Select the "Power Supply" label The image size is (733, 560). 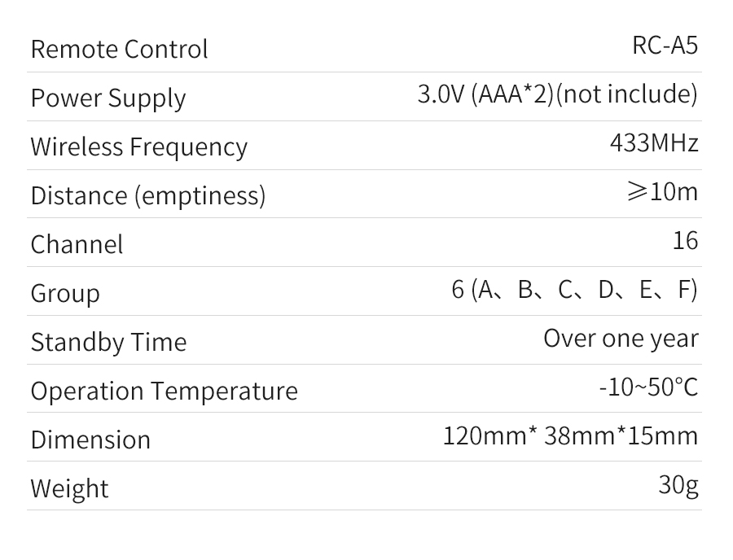(108, 98)
